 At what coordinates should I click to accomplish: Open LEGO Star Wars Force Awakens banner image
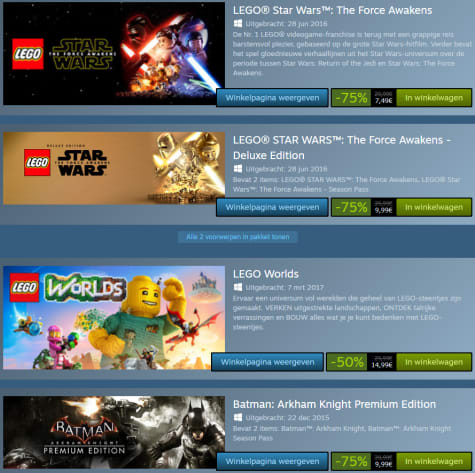114,54
